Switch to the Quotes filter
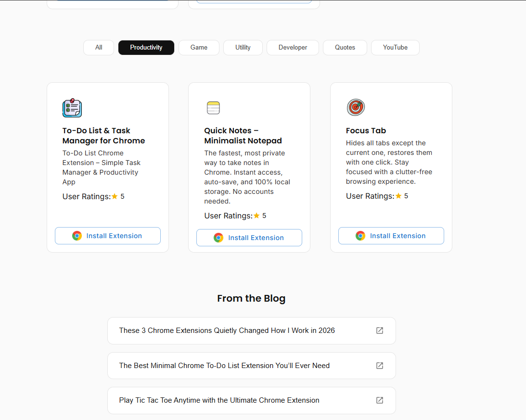526x420 pixels. point(345,47)
